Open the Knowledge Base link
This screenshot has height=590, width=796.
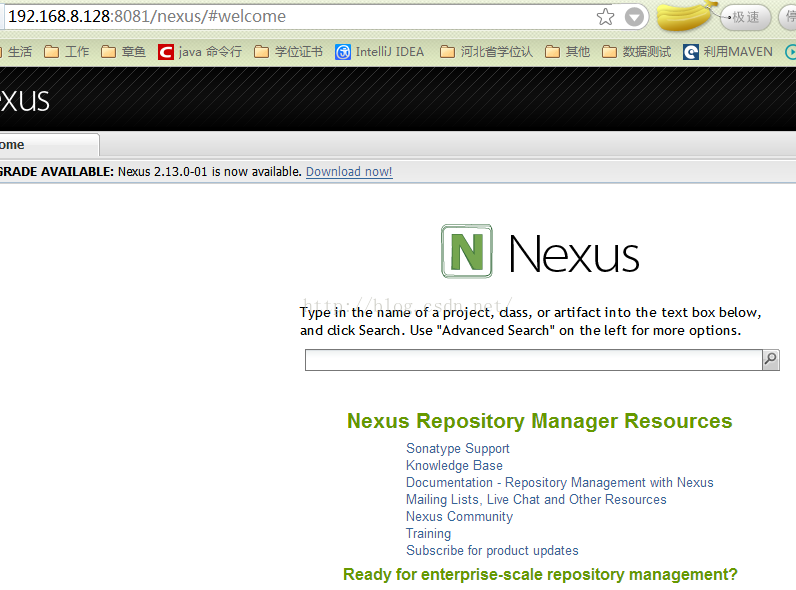[454, 466]
